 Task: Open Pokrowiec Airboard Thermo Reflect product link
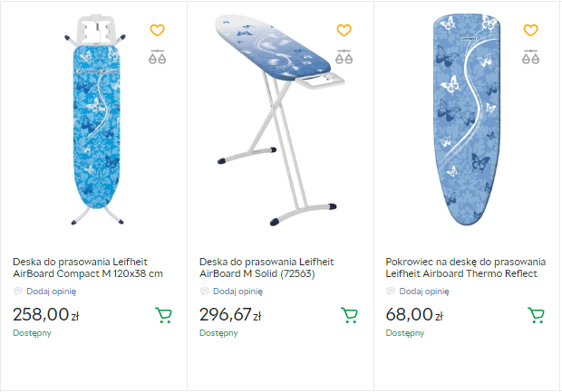coord(461,266)
